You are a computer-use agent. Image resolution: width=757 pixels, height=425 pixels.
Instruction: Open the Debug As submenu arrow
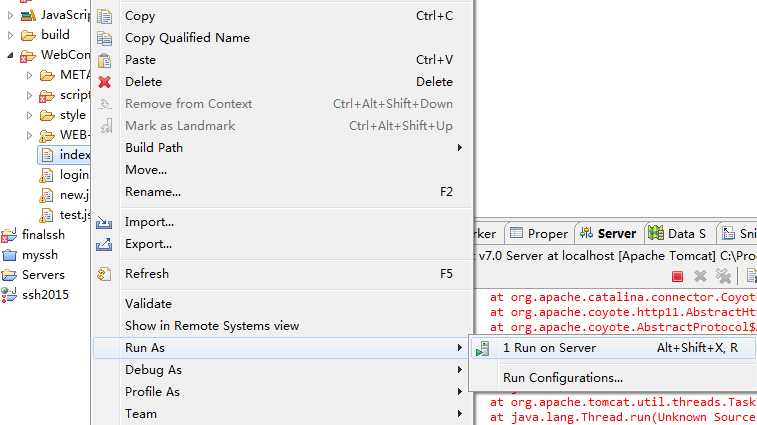pyautogui.click(x=460, y=370)
